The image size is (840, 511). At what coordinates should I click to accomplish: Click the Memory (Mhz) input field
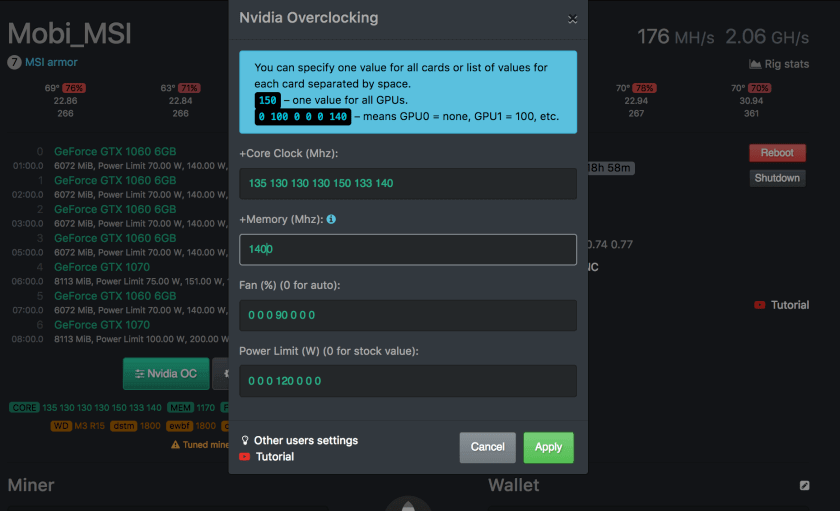click(x=407, y=249)
